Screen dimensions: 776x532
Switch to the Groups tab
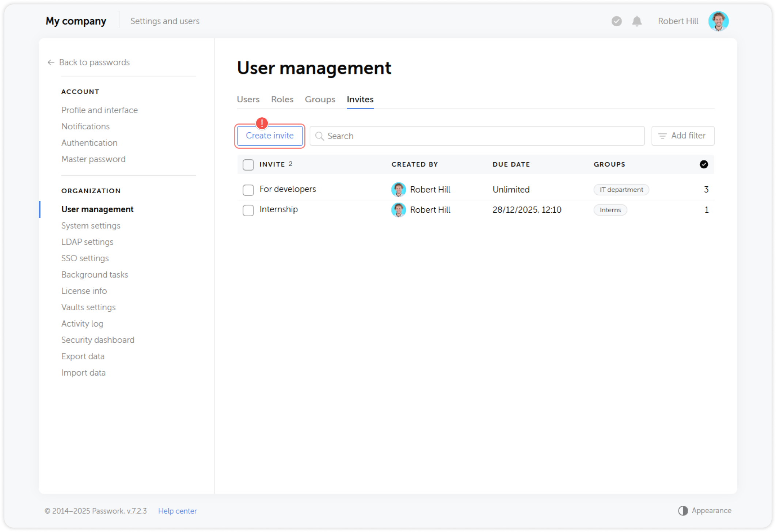pyautogui.click(x=320, y=99)
